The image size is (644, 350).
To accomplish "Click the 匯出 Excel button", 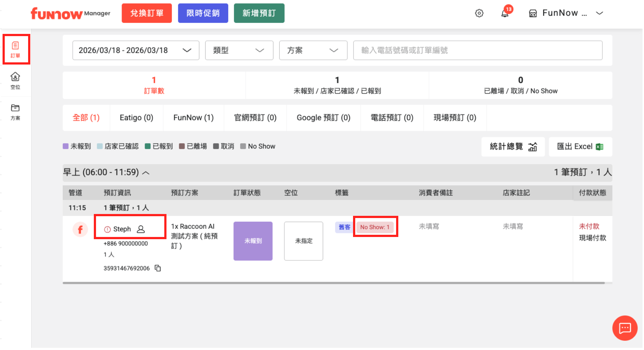I will click(580, 147).
